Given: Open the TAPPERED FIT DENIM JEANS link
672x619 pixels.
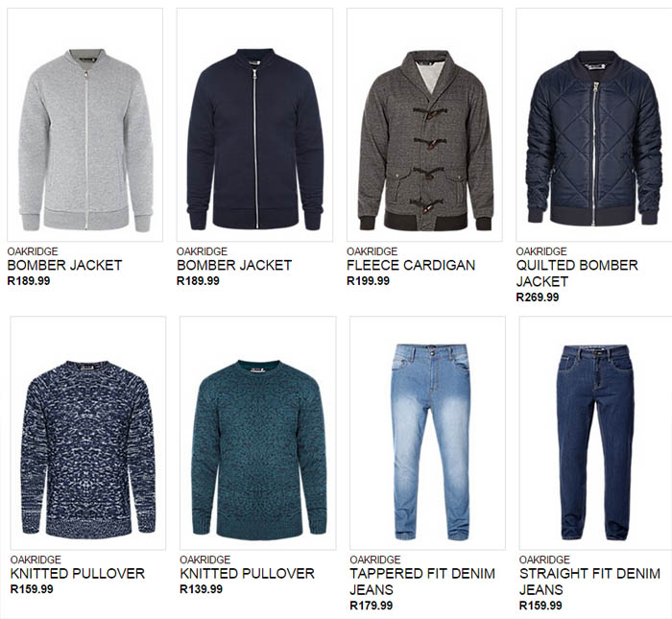Looking at the screenshot, I should [x=422, y=582].
